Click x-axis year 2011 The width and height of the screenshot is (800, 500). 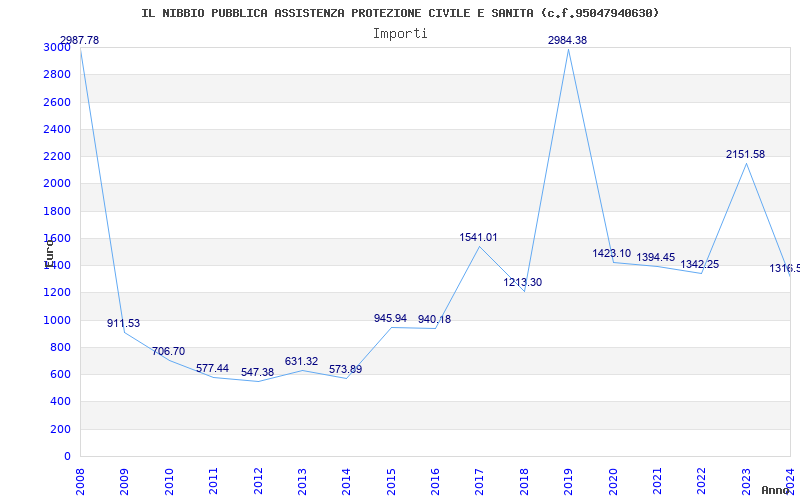click(x=213, y=481)
